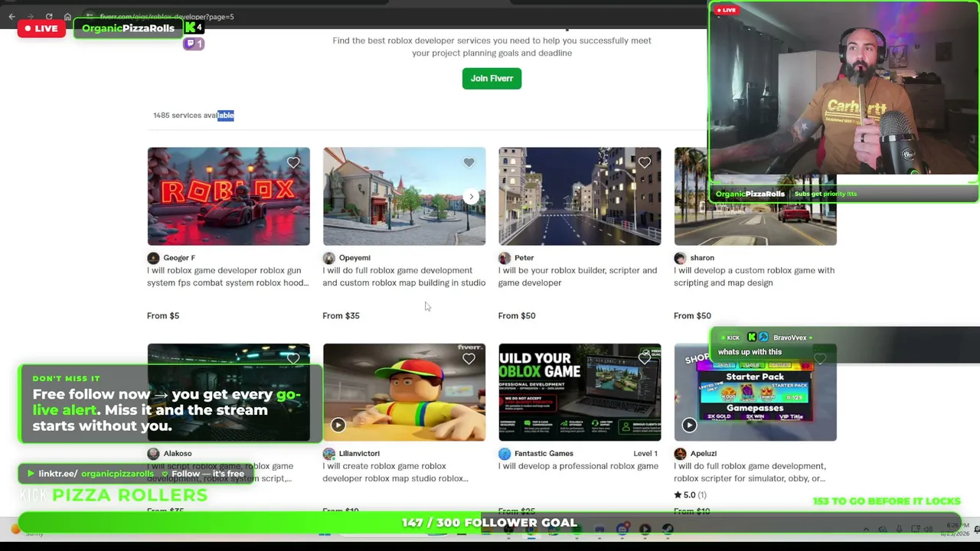
Task: Open the taskbar clock and date
Action: tap(954, 529)
